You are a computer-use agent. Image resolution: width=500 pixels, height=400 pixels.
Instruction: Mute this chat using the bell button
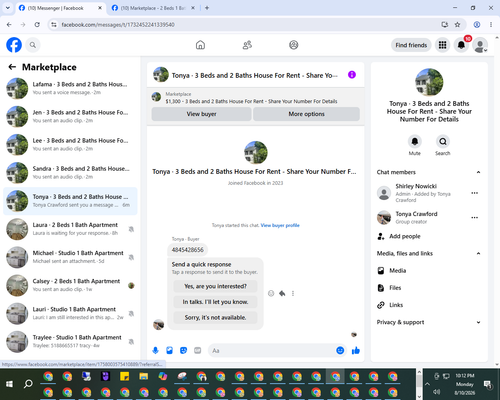(x=415, y=142)
